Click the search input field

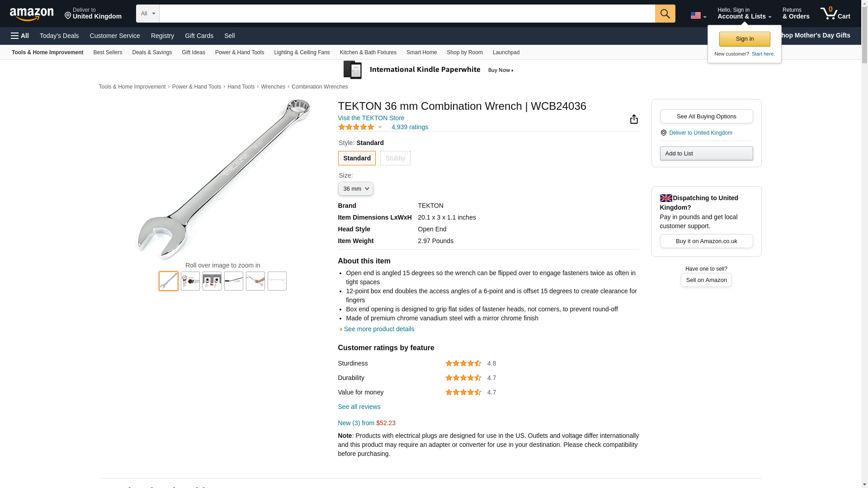click(x=407, y=14)
